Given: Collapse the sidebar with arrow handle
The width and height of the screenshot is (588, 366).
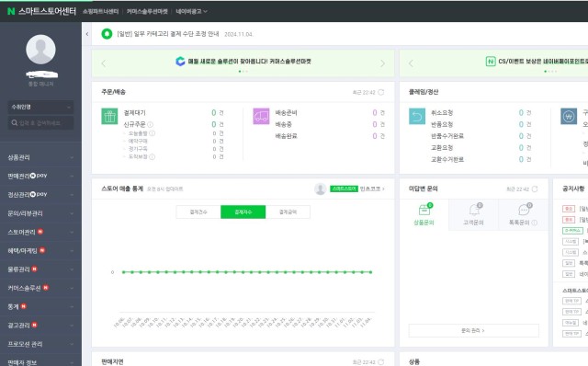Looking at the screenshot, I should (87, 34).
